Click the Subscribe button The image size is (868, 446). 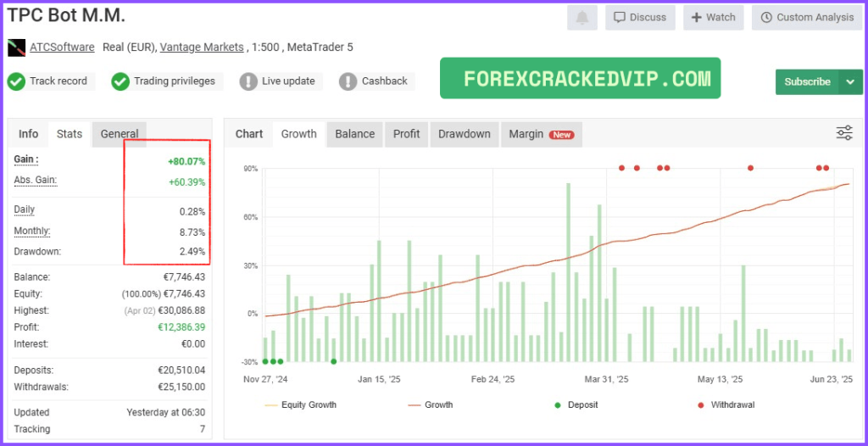(x=808, y=82)
